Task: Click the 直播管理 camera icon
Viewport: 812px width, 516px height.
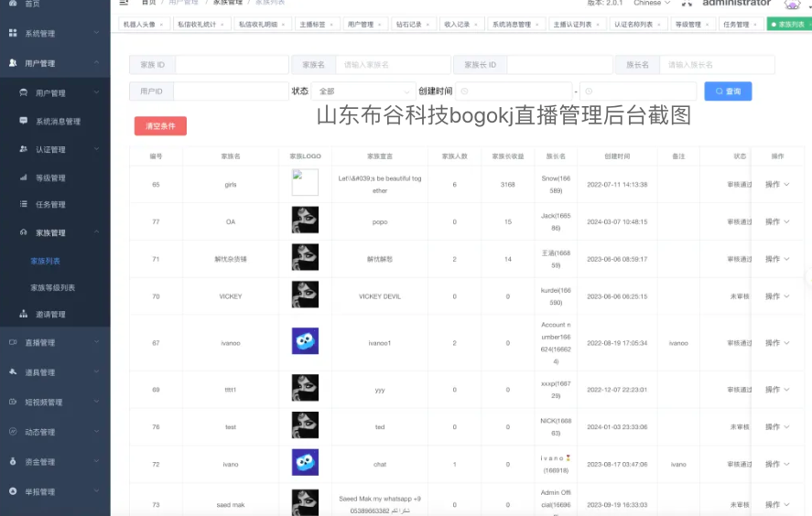Action: (x=13, y=342)
